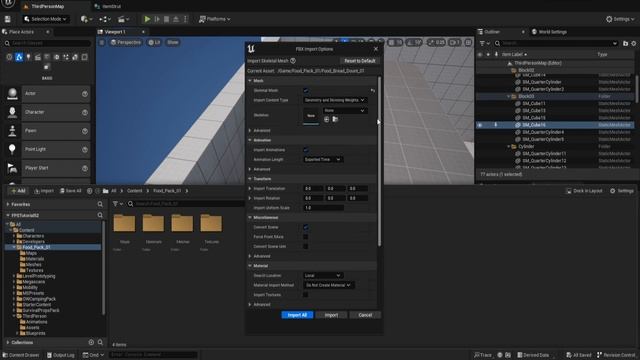Collapse the Animation section
Image resolution: width=640 pixels, height=360 pixels.
pos(250,140)
